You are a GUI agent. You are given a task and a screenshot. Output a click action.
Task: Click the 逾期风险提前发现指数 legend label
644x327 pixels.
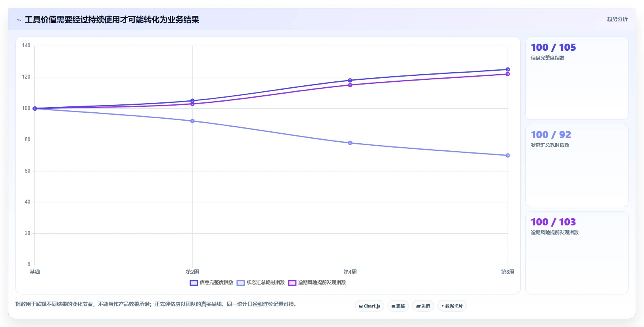coord(322,283)
